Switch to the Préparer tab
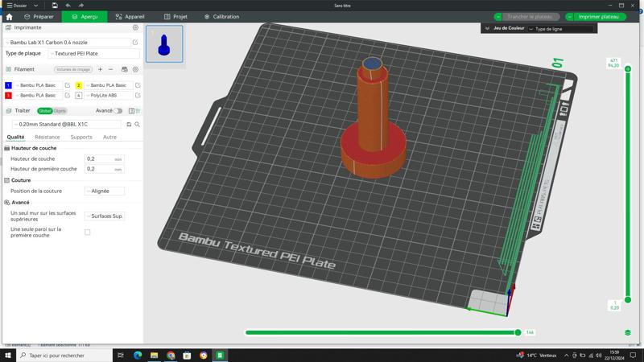 tap(39, 17)
